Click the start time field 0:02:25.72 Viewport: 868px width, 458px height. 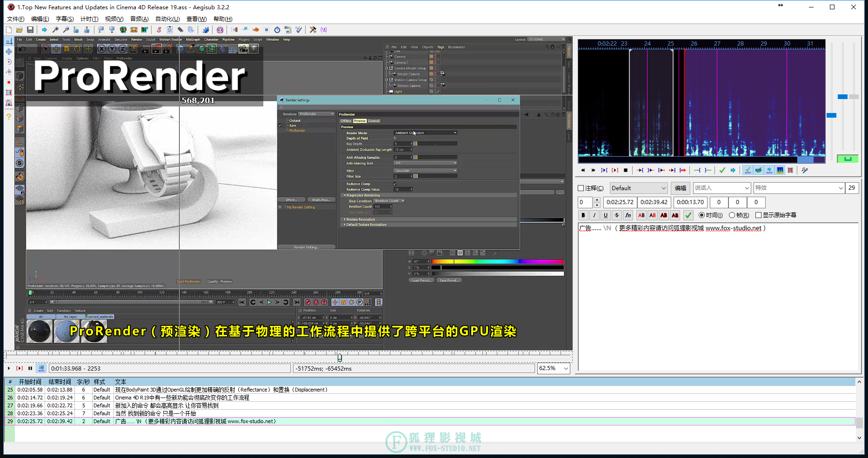(620, 202)
